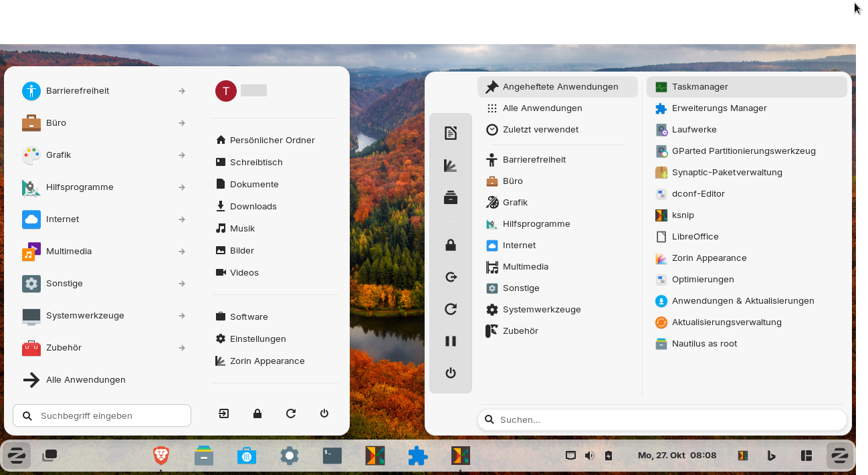Click the 'Suchbegriff eingeben' search field
Viewport: 868px width, 475px height.
[x=102, y=415]
